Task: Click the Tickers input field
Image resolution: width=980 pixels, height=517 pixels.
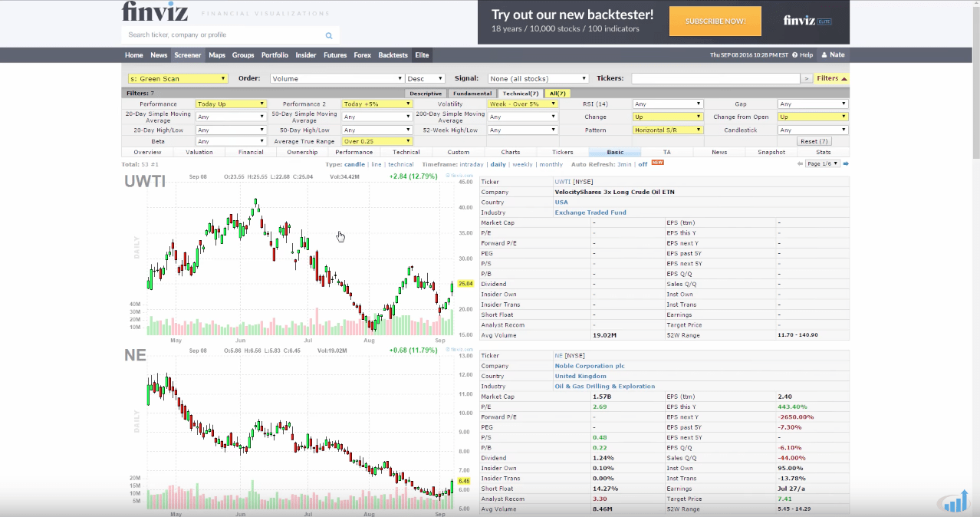Action: point(715,78)
